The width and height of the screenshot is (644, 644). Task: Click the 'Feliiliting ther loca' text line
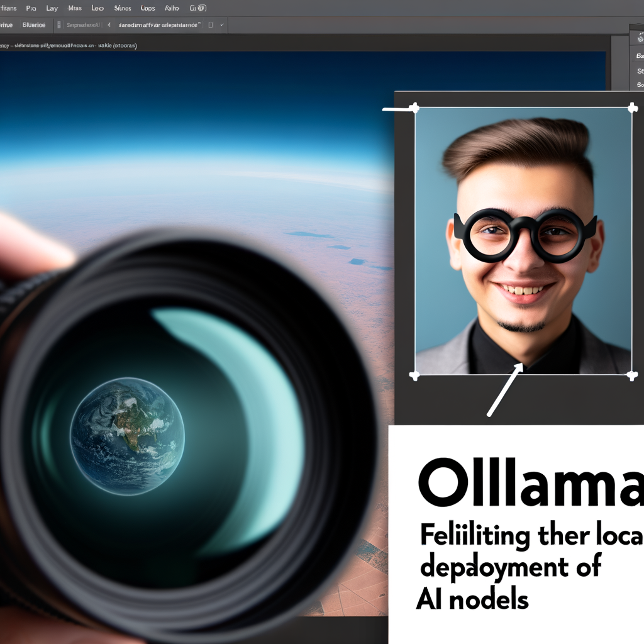[532, 536]
